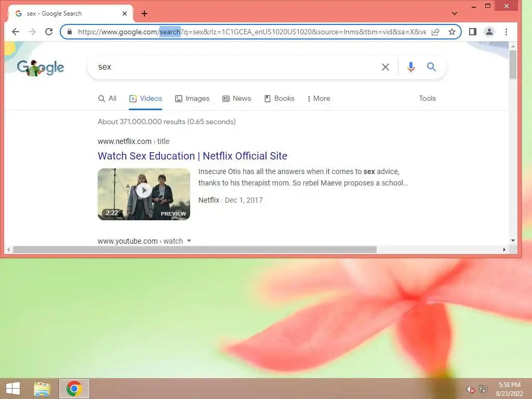This screenshot has width=532, height=399.
Task: Click the vertical scrollbar up arrow
Action: (x=513, y=46)
